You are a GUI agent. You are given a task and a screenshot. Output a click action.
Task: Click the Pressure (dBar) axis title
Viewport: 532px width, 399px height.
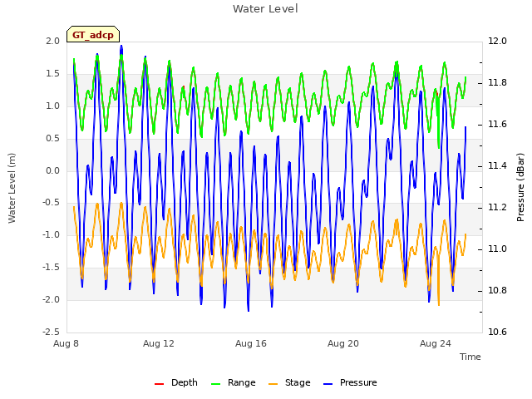click(x=520, y=187)
